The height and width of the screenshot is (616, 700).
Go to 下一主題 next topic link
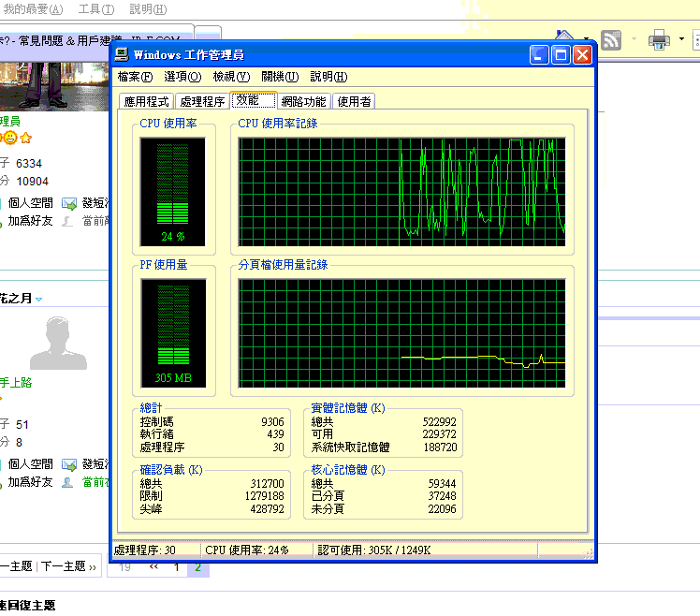pyautogui.click(x=68, y=566)
